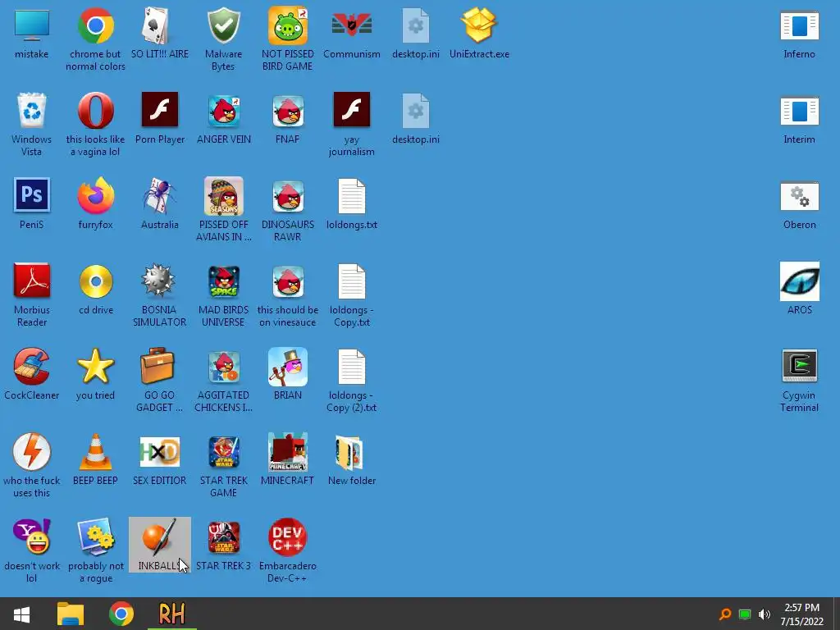This screenshot has width=840, height=630.
Task: Select the HxD hex editor icon
Action: point(160,452)
